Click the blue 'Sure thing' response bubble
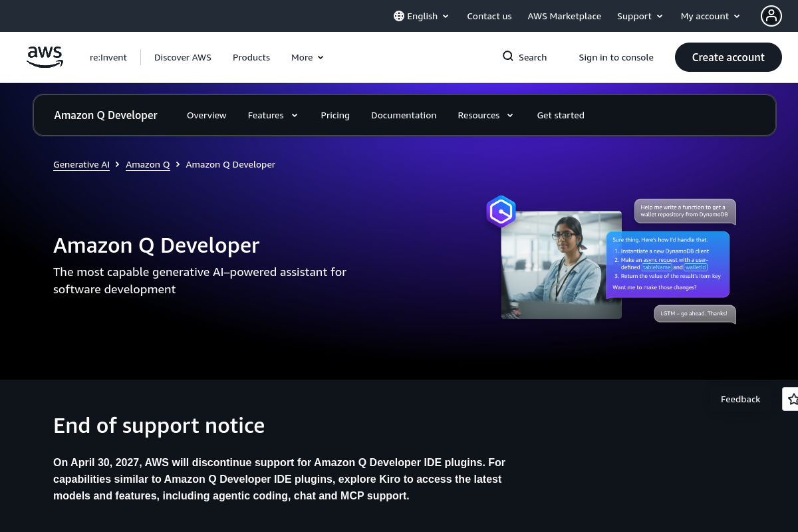The height and width of the screenshot is (532, 798). pos(668,264)
